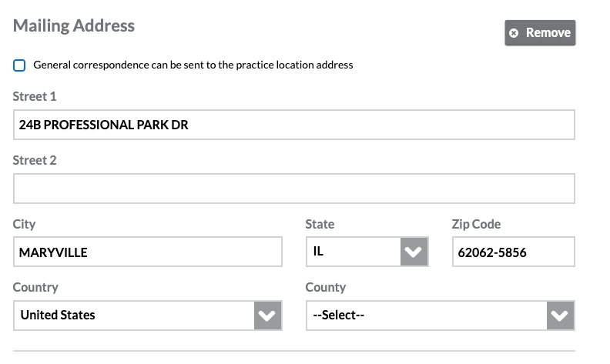The width and height of the screenshot is (610, 364).
Task: Click the Country dropdown chevron arrow
Action: point(267,315)
